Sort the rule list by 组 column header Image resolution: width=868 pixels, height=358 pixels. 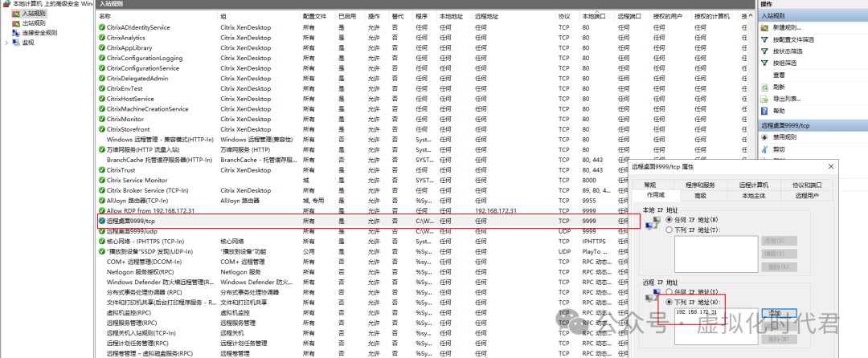pos(223,17)
